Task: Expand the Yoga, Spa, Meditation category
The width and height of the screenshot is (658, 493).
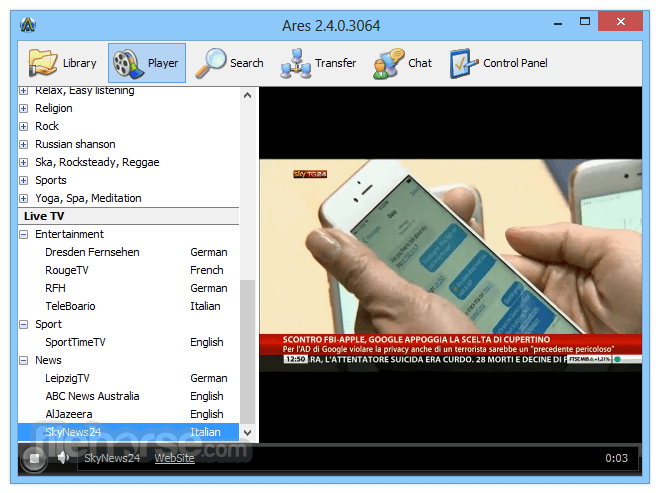Action: 24,198
